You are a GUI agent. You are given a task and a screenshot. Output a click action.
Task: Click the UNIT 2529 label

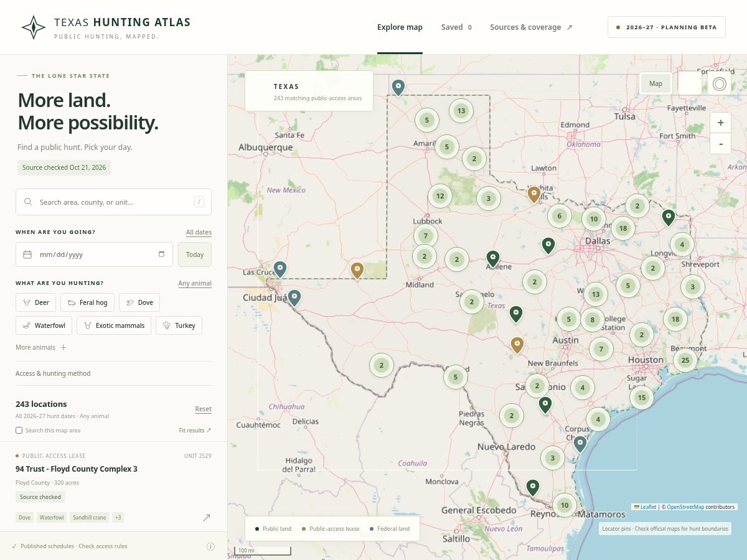coord(198,456)
